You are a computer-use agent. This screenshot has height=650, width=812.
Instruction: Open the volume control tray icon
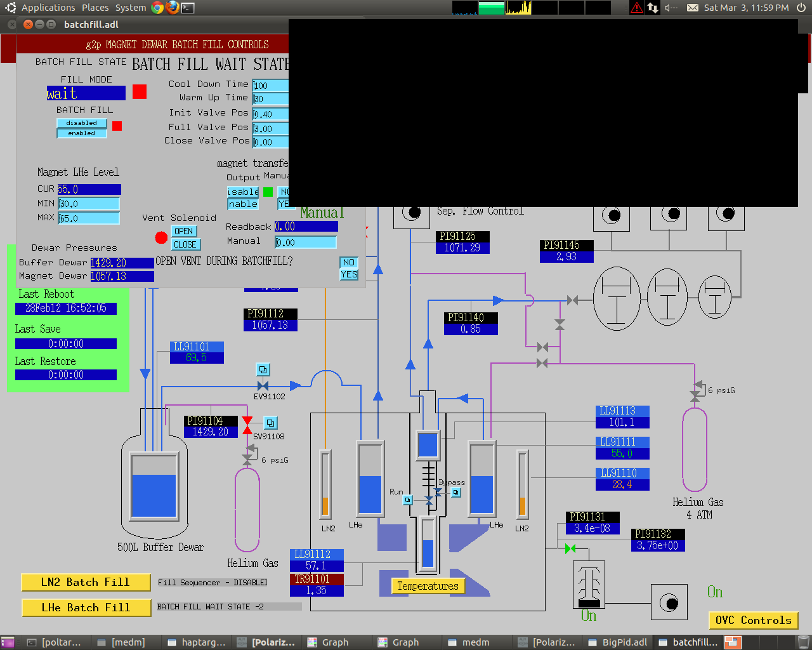click(x=671, y=8)
